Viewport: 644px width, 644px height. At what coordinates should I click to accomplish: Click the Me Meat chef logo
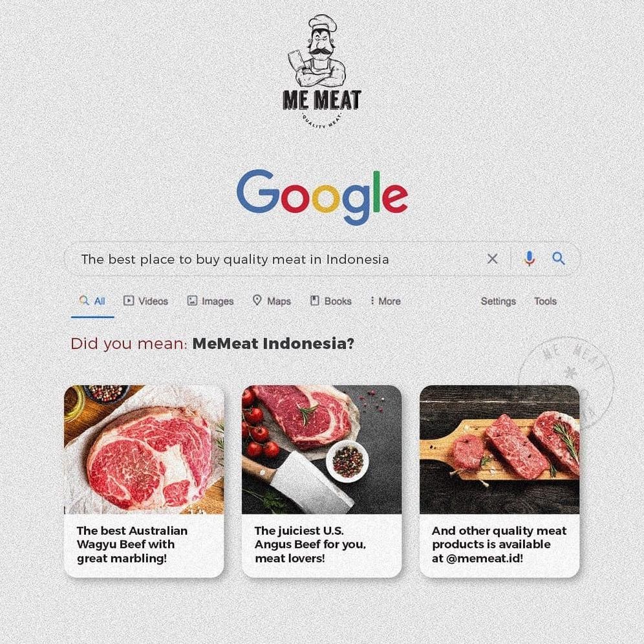pyautogui.click(x=322, y=72)
